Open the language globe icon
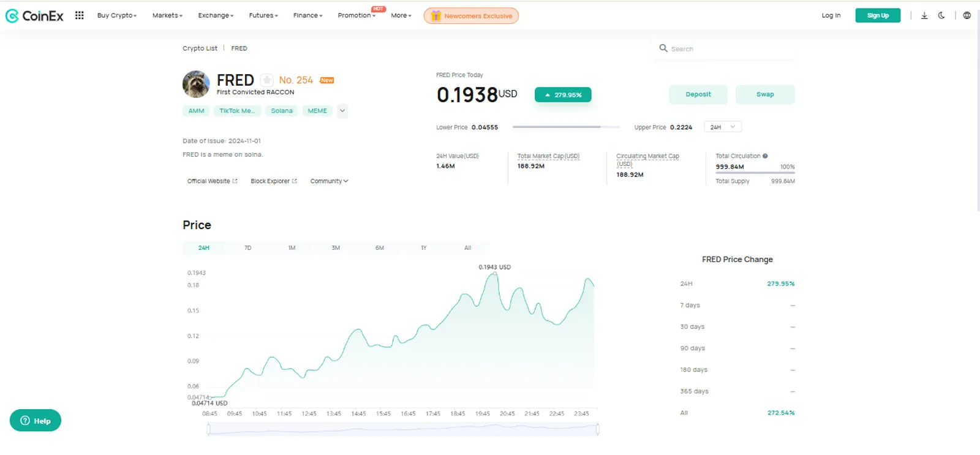This screenshot has height=455, width=980. (x=967, y=15)
